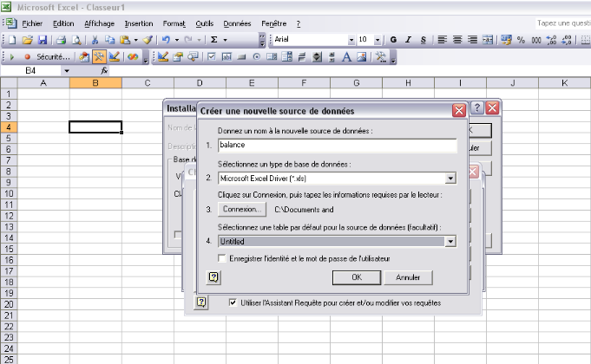Open the Visual Basic Editor icon

[84, 57]
